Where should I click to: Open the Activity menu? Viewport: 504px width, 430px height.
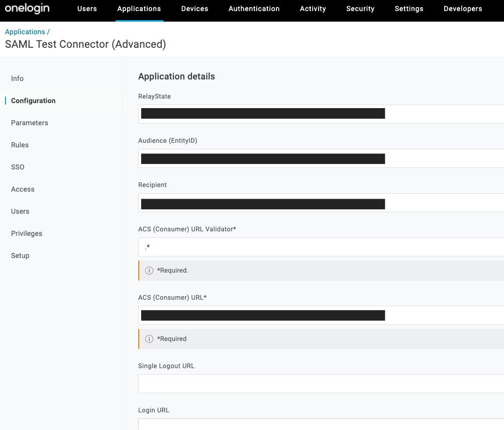(313, 9)
